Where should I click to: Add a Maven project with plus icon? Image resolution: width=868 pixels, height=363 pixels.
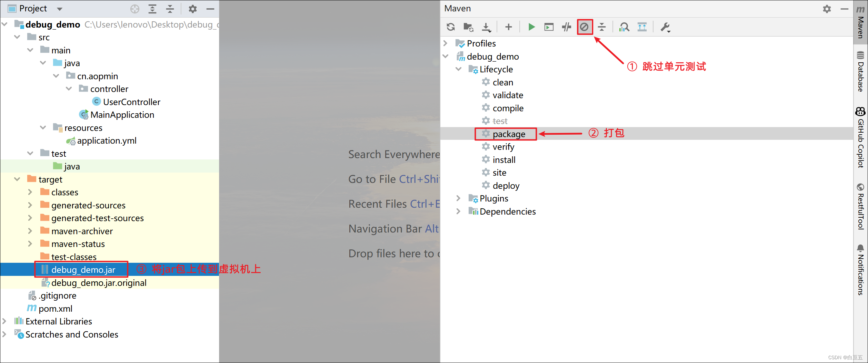[x=508, y=27]
